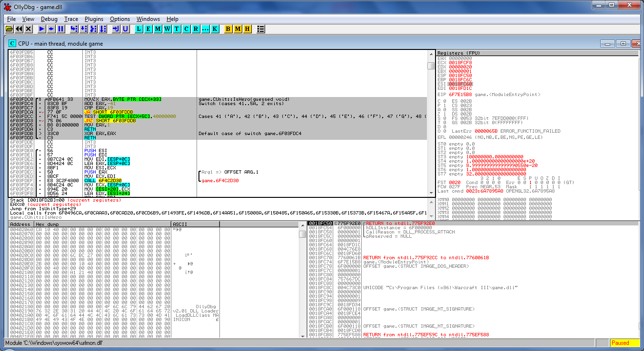Click the CPU window's C icon
This screenshot has height=351, width=644.
(12, 43)
